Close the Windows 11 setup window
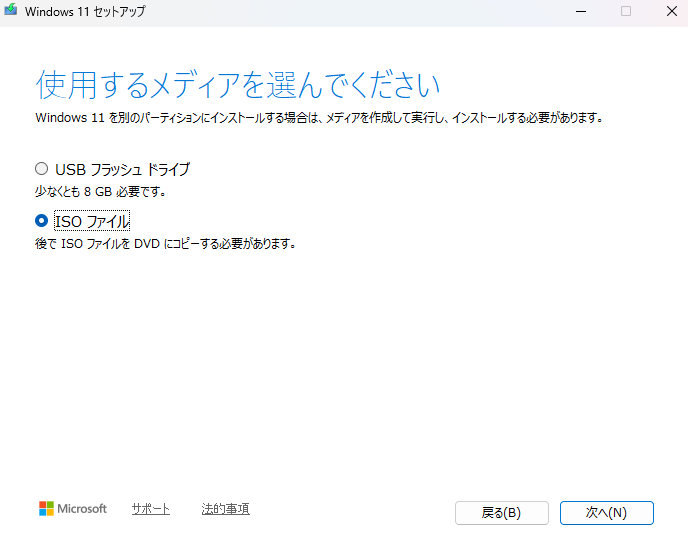688x546 pixels. (x=670, y=12)
